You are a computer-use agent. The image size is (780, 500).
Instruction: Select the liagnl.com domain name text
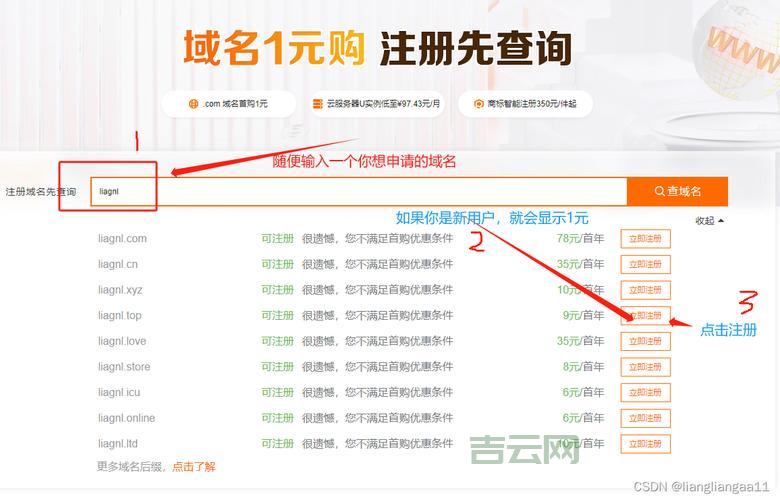[122, 239]
